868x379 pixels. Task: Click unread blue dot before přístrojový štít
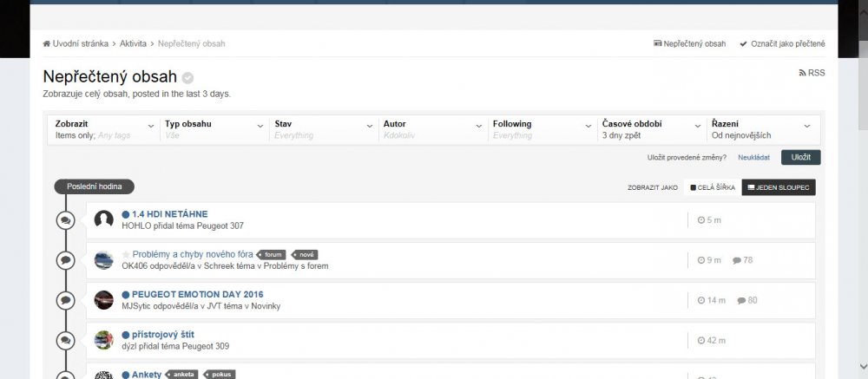pyautogui.click(x=126, y=335)
